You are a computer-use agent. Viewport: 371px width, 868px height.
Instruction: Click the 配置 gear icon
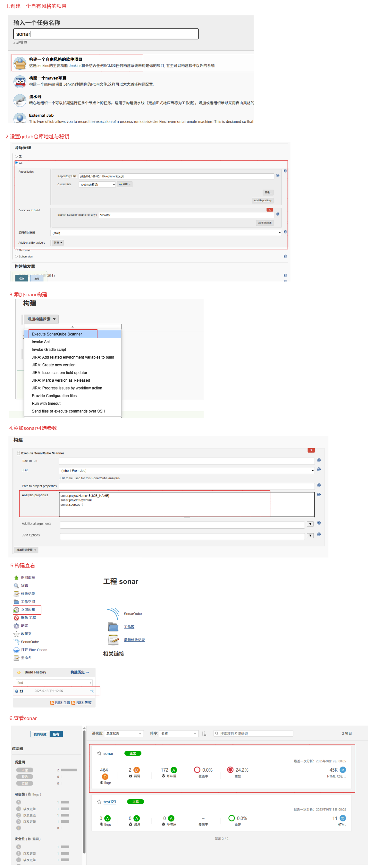coord(16,626)
